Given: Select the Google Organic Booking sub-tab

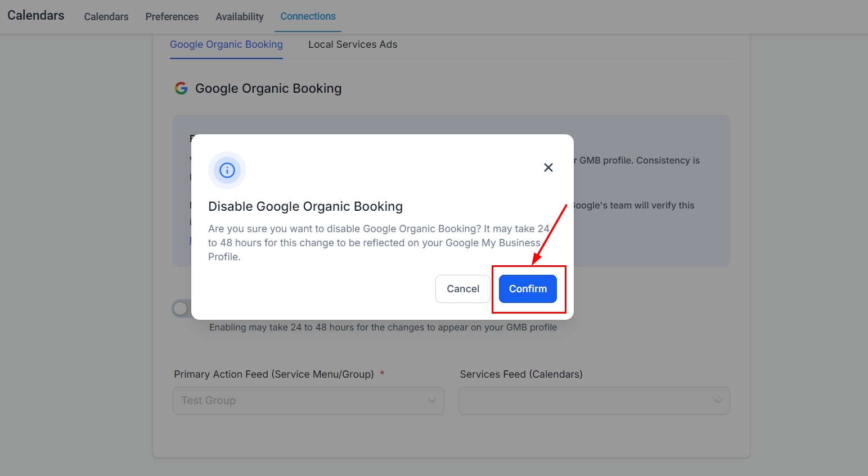Looking at the screenshot, I should click(x=226, y=44).
